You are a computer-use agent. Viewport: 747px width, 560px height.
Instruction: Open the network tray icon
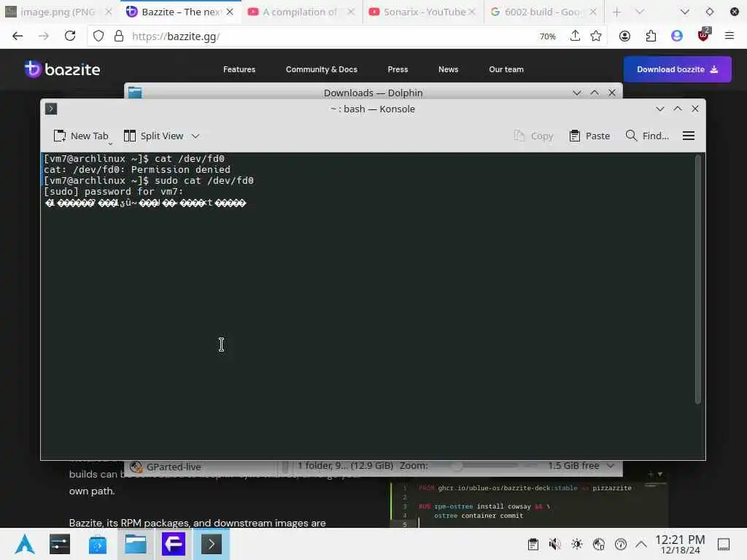[x=598, y=544]
